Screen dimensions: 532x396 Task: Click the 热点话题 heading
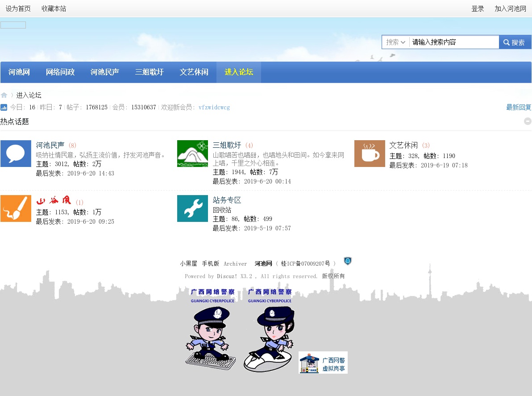coord(15,121)
